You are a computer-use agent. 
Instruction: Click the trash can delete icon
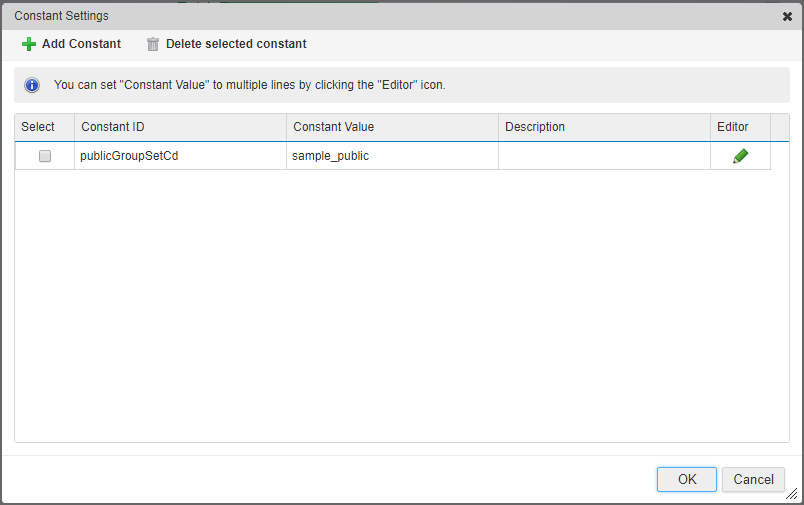153,44
